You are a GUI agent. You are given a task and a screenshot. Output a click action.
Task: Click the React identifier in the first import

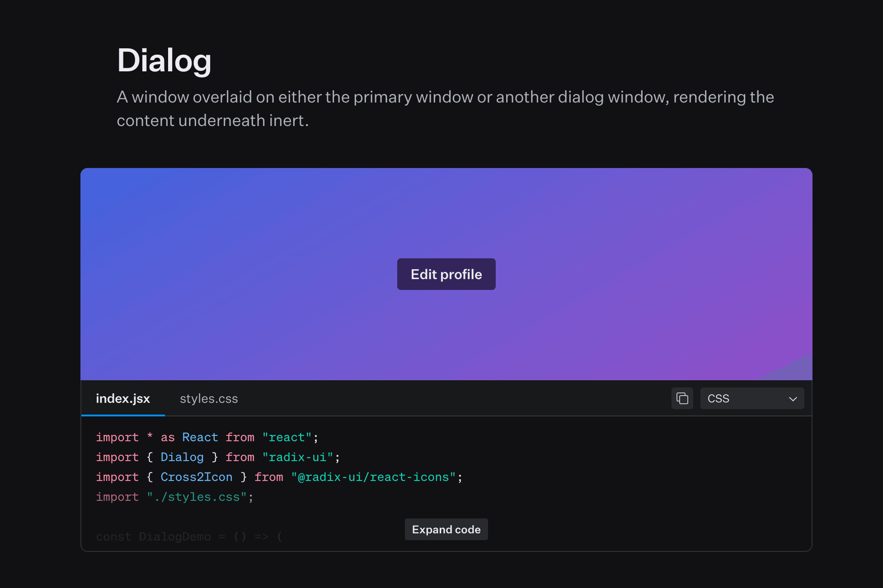point(200,437)
